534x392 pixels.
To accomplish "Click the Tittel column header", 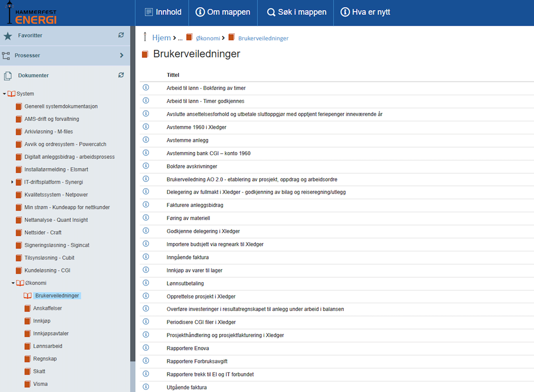I will coord(173,75).
